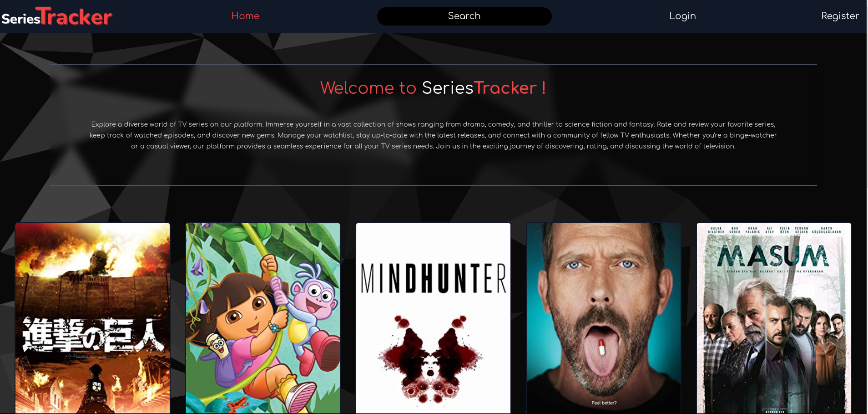
Task: Click the MASUM title text on poster
Action: 773,256
